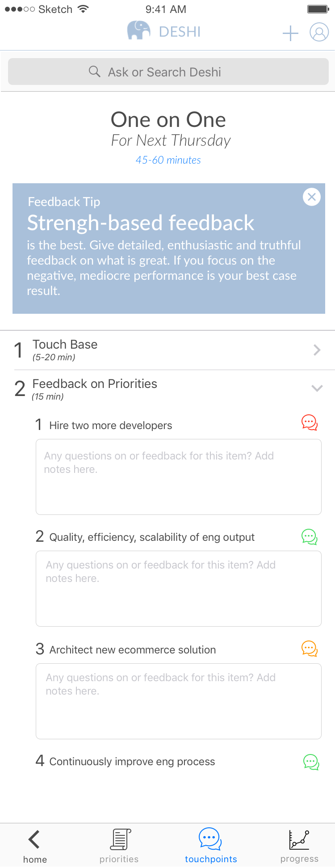Go back to home tab
This screenshot has width=335, height=868.
coord(35,846)
